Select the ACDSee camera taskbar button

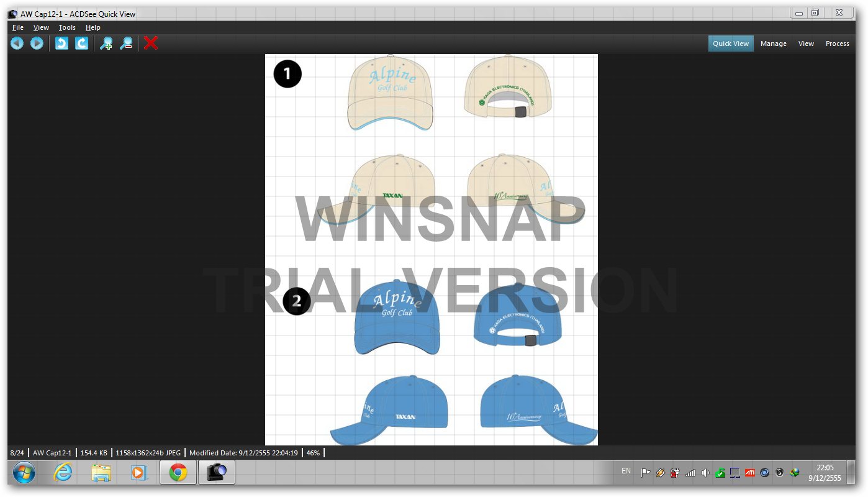(216, 473)
